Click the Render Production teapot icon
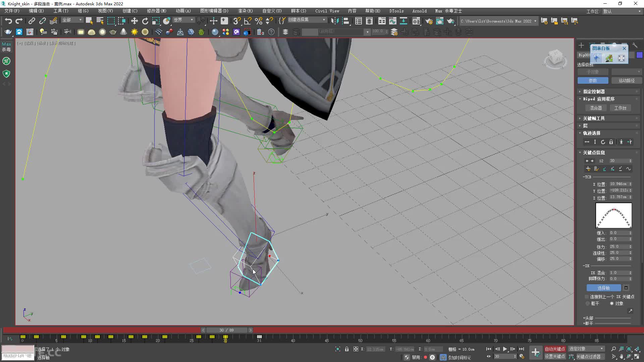This screenshot has width=644, height=362. (450, 21)
